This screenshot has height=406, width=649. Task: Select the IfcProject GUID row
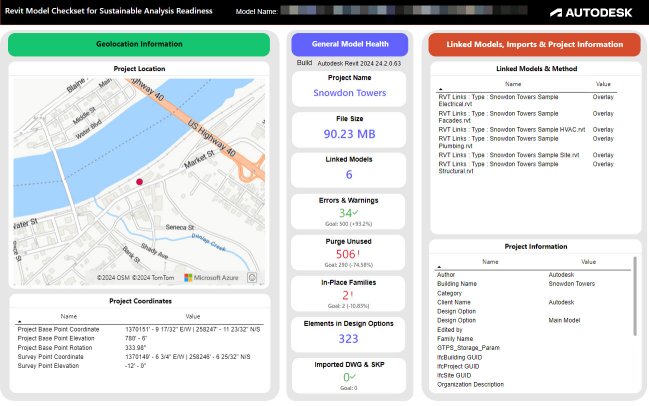tap(533, 366)
